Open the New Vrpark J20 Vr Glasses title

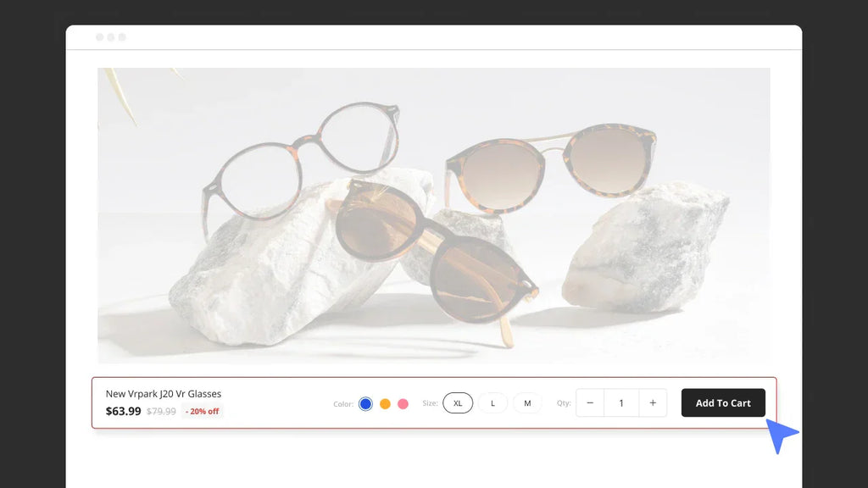(x=163, y=394)
